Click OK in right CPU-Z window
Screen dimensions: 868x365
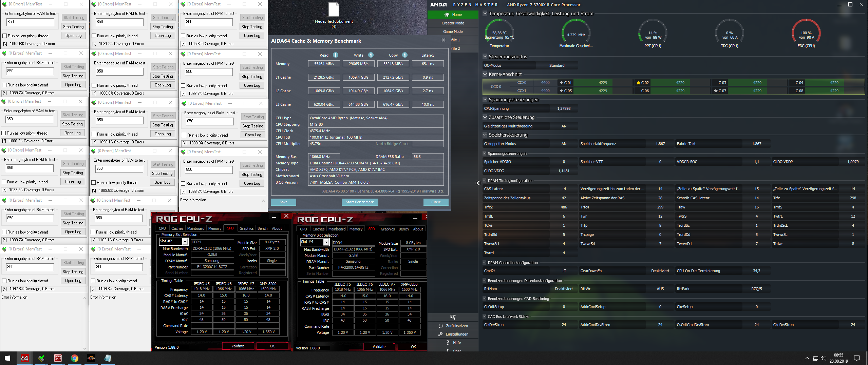click(413, 347)
